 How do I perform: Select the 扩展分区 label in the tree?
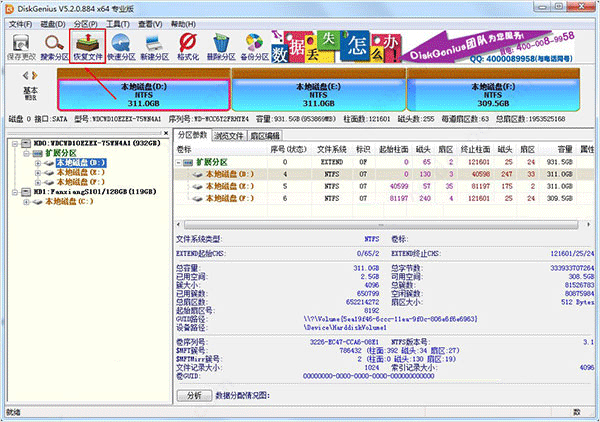(x=61, y=153)
